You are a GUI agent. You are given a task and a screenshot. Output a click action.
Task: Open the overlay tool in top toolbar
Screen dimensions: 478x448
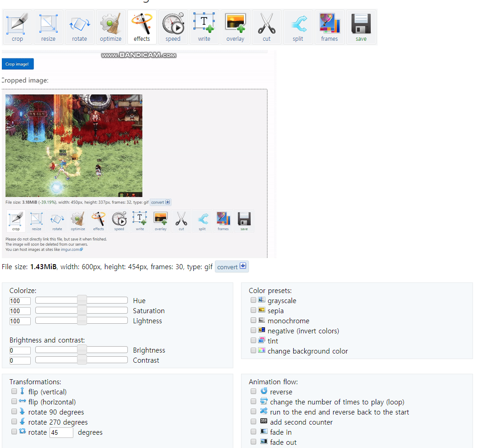(x=235, y=27)
